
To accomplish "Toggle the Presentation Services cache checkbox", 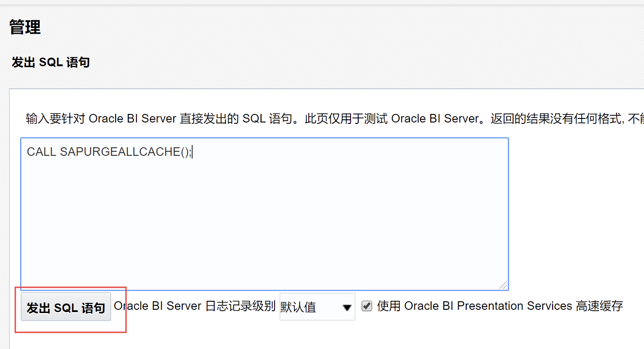I will (367, 306).
